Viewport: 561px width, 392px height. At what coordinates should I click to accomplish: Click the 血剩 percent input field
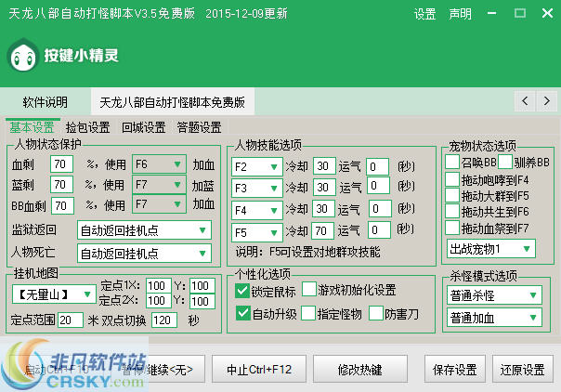pyautogui.click(x=62, y=164)
